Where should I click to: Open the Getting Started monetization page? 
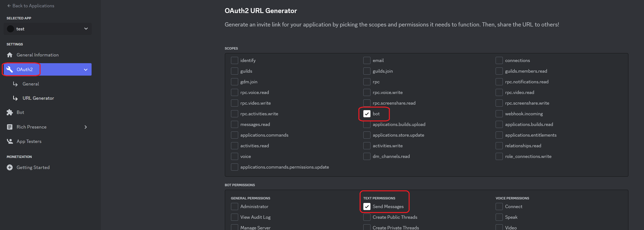pyautogui.click(x=33, y=167)
